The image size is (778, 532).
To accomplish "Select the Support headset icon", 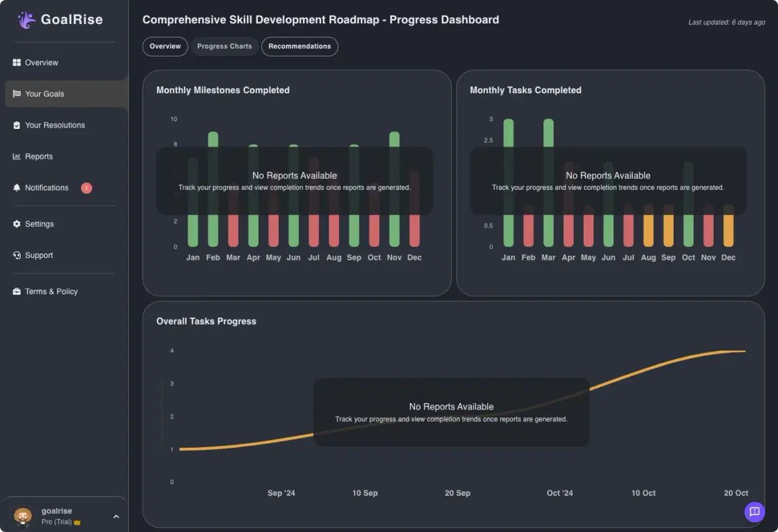I will [17, 255].
